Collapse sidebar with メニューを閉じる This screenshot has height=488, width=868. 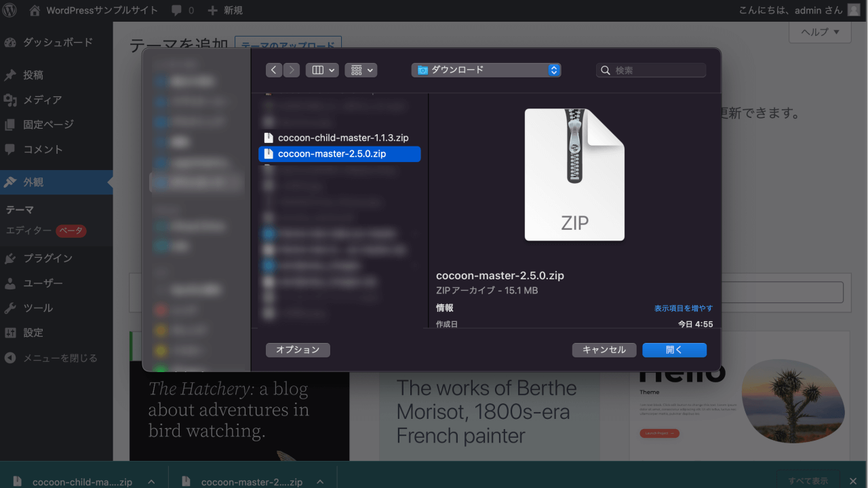click(x=56, y=358)
